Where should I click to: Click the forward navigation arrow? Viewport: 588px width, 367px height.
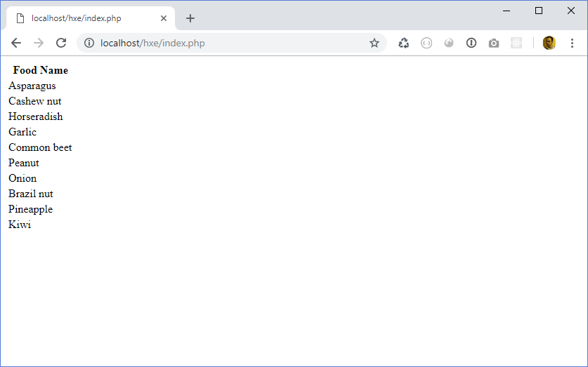(x=39, y=43)
